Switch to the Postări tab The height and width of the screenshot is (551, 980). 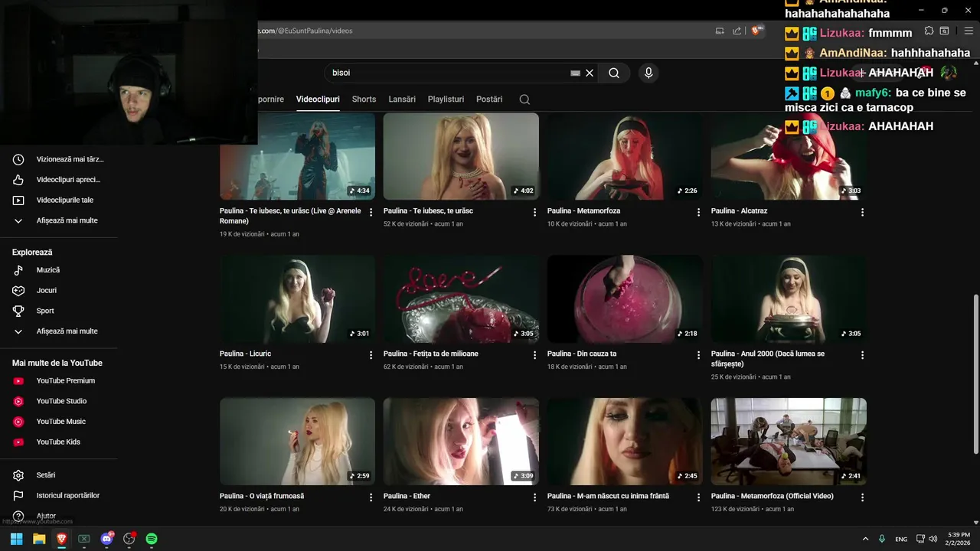489,99
